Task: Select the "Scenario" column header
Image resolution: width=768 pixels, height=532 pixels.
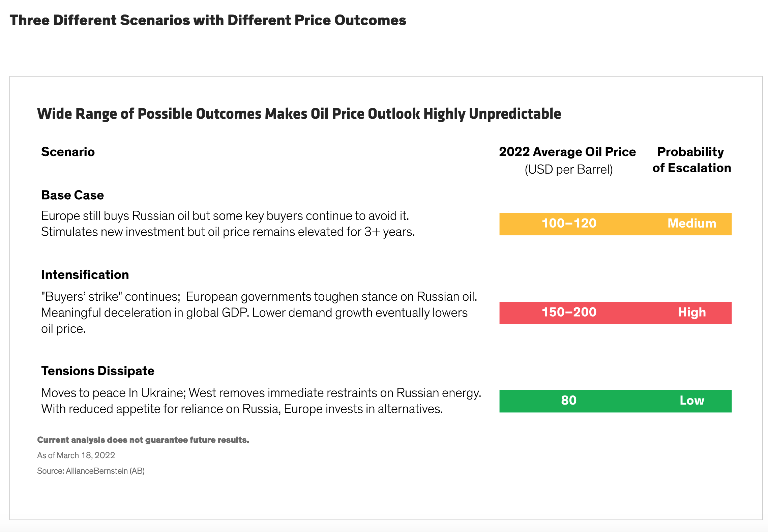Action: tap(68, 152)
